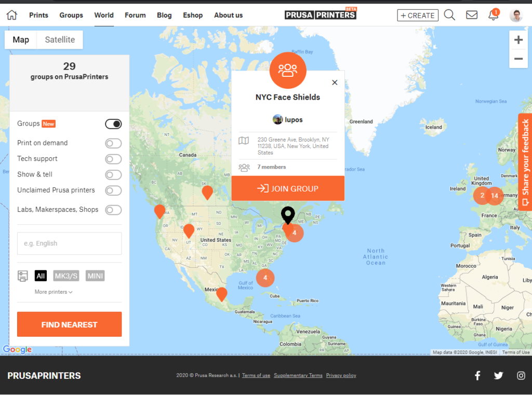532x395 pixels.
Task: Click the 7 members text
Action: 271,167
